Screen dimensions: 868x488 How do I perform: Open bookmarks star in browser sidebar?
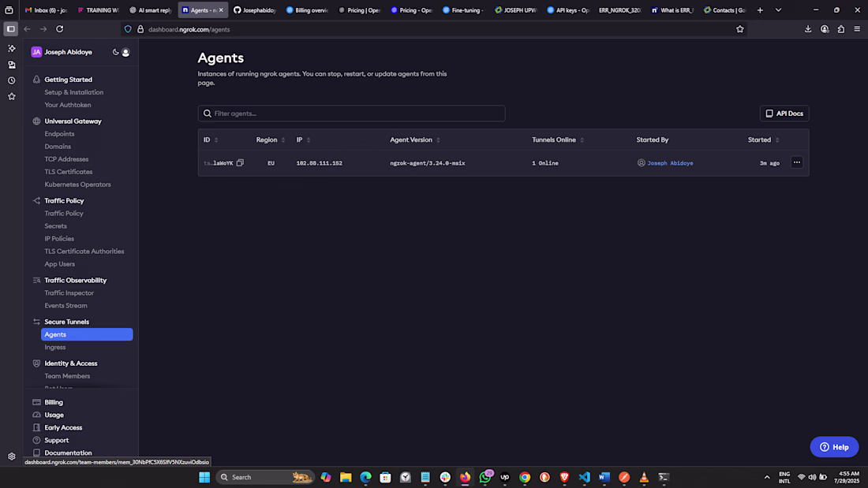coord(12,96)
